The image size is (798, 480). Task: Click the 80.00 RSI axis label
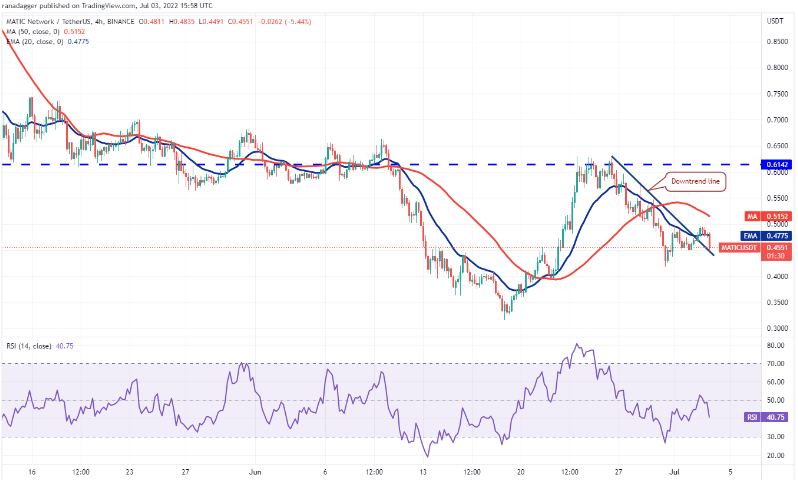(776, 345)
